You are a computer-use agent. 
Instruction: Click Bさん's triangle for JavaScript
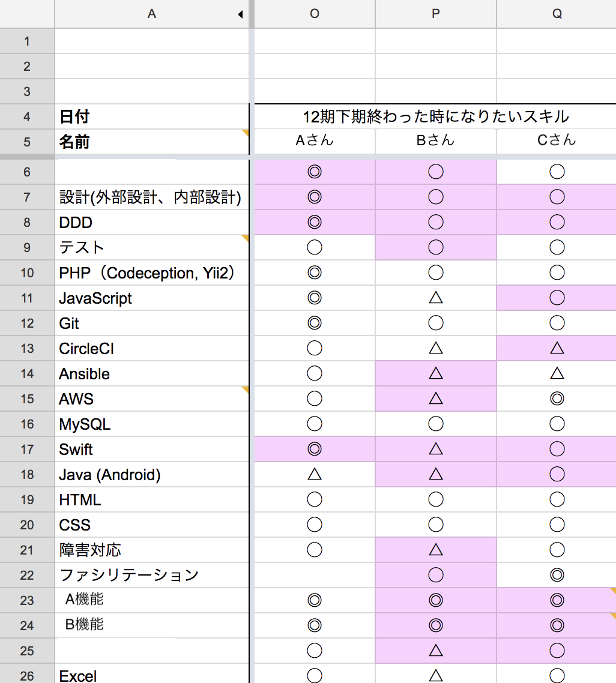436,298
